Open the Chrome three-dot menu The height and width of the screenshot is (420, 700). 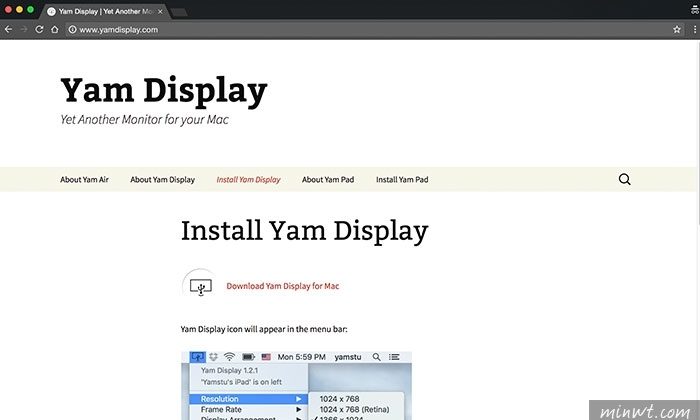691,30
